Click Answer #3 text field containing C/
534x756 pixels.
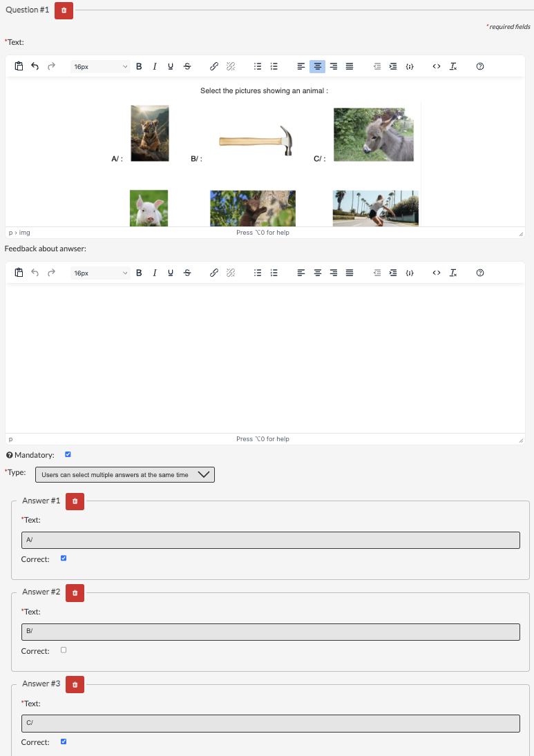click(x=271, y=724)
